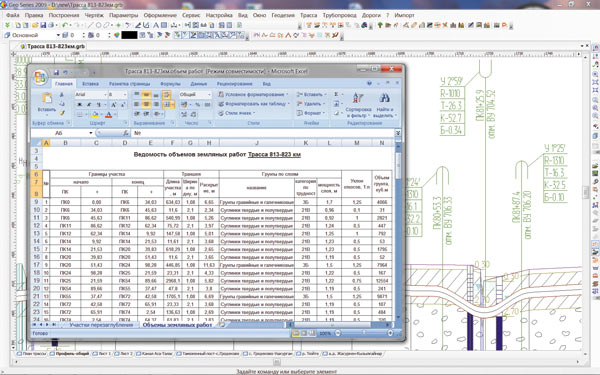The height and width of the screenshot is (375, 600).
Task: Toggle bold formatting in Excel font group
Action: click(80, 104)
